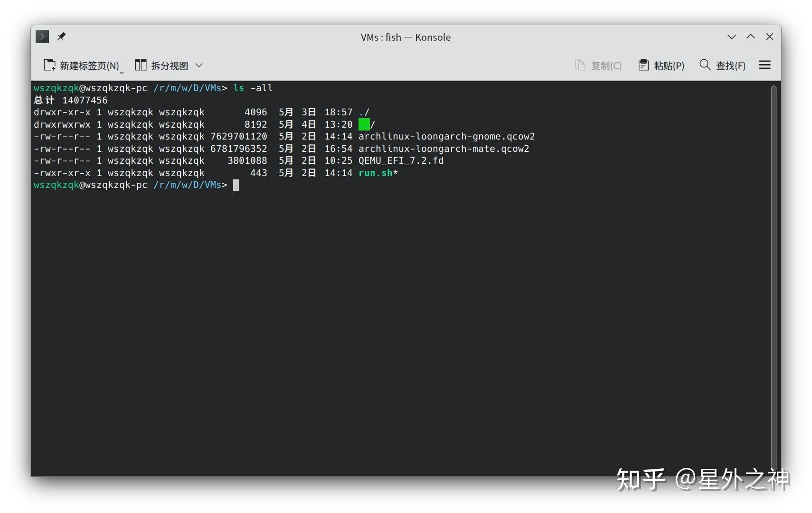The width and height of the screenshot is (812, 513).
Task: Click the 粘贴(P) clipboard paste icon
Action: click(644, 65)
